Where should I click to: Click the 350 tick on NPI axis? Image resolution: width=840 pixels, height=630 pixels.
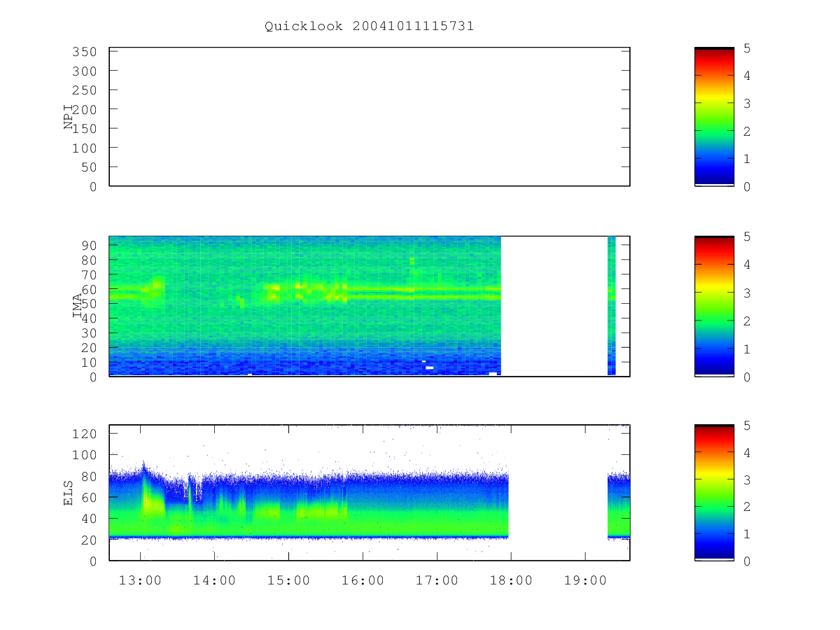84,52
